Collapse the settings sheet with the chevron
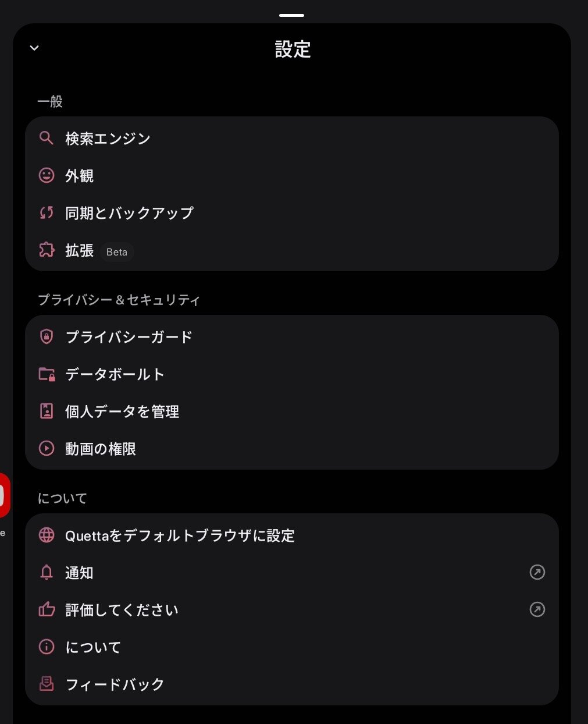 pyautogui.click(x=34, y=48)
